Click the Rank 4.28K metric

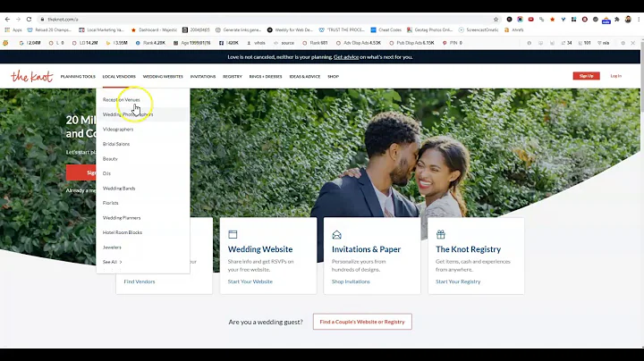150,43
